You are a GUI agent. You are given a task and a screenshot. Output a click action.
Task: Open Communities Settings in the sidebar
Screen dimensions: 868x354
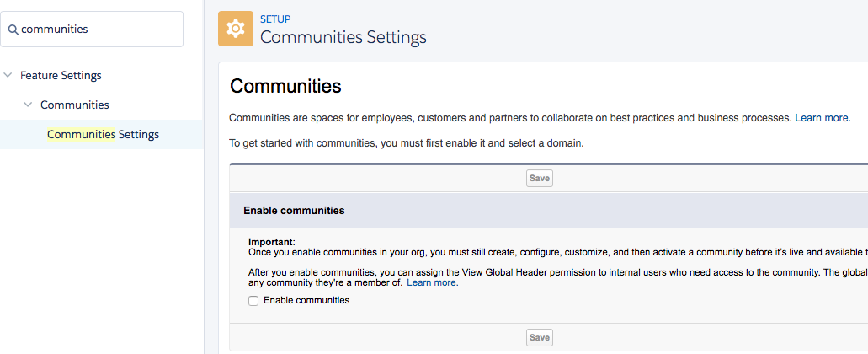coord(103,134)
